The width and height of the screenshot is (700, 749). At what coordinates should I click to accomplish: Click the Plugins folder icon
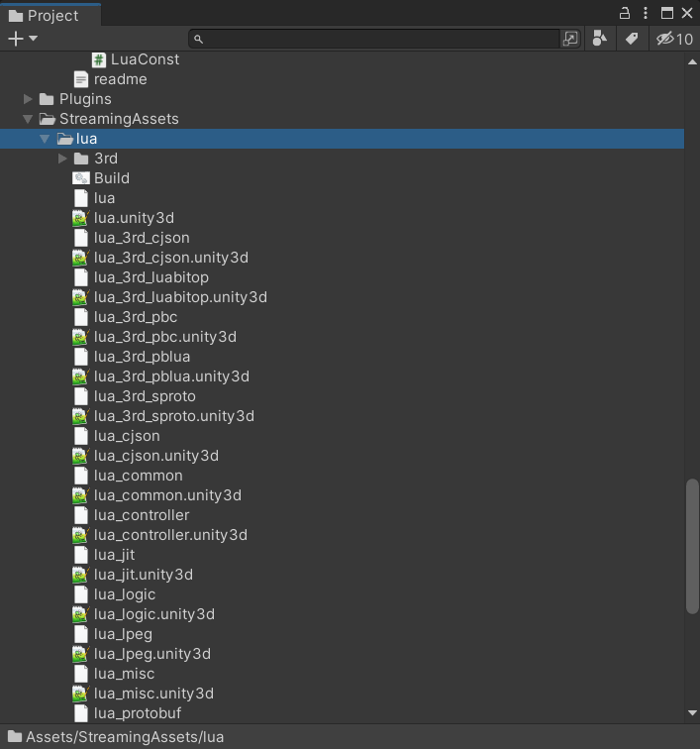click(47, 99)
